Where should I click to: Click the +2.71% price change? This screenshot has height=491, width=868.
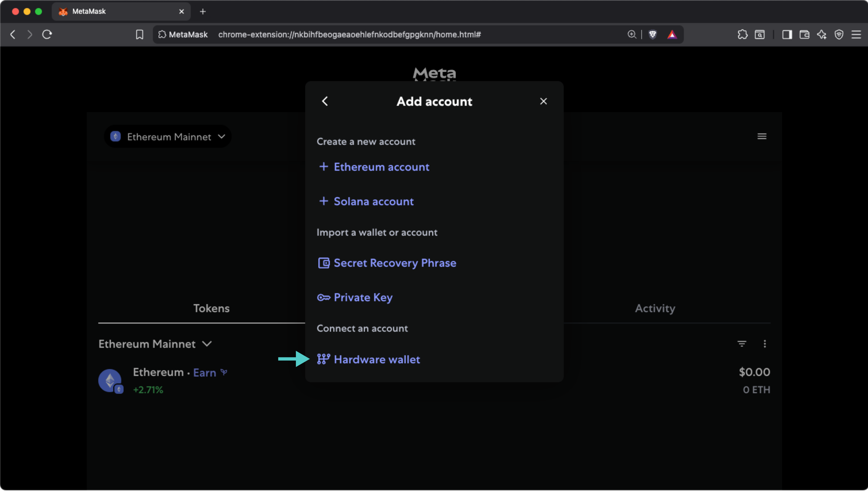[148, 390]
